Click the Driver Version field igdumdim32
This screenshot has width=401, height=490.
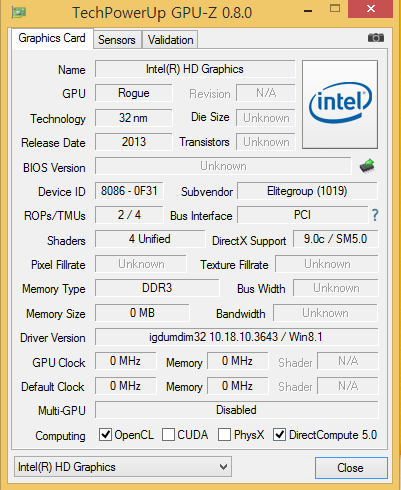pos(237,337)
